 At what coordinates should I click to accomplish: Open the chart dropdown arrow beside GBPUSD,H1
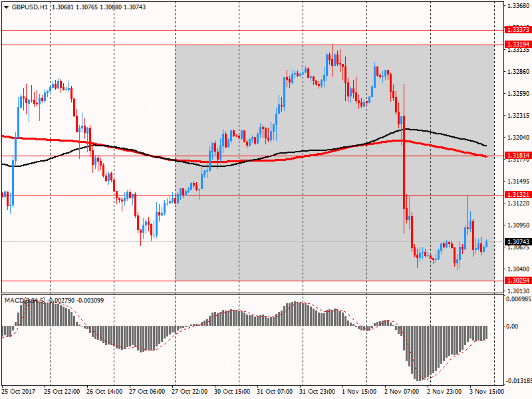7,7
